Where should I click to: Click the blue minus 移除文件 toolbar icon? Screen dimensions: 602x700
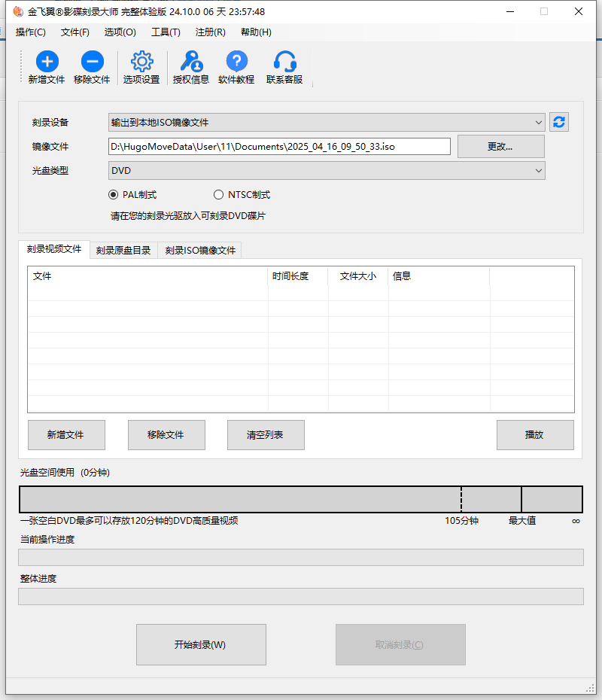click(93, 62)
